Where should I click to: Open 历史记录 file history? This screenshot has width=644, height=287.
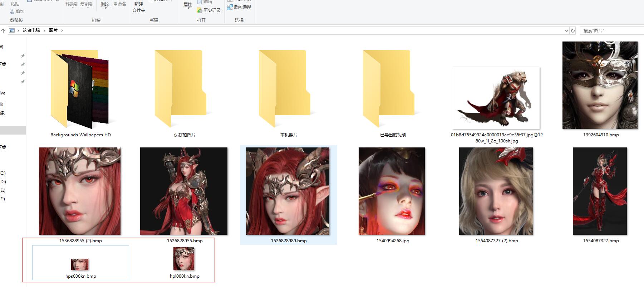(209, 10)
